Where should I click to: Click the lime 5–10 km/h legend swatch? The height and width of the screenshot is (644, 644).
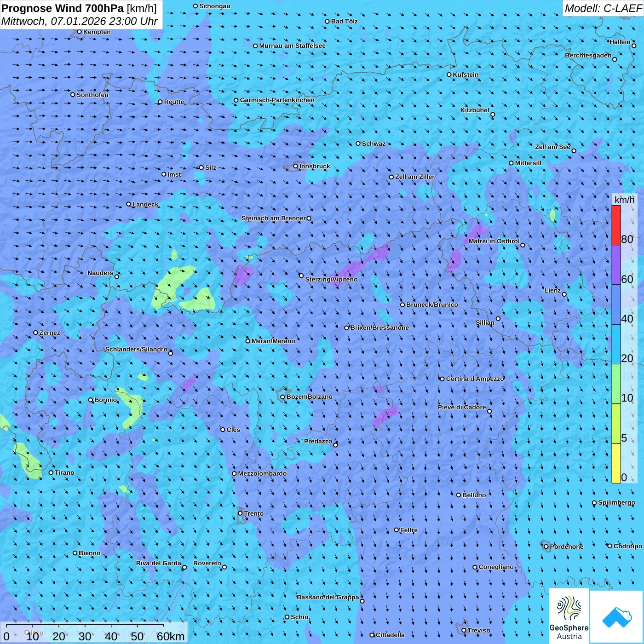pyautogui.click(x=616, y=424)
